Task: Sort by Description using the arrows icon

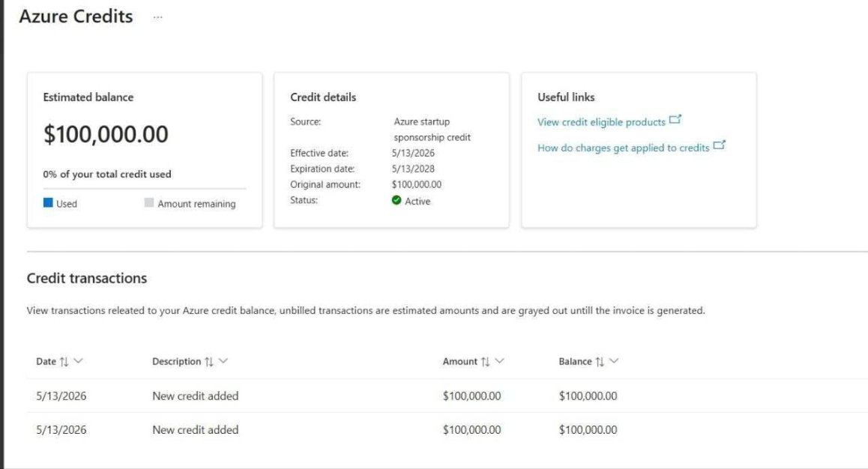Action: click(x=208, y=362)
